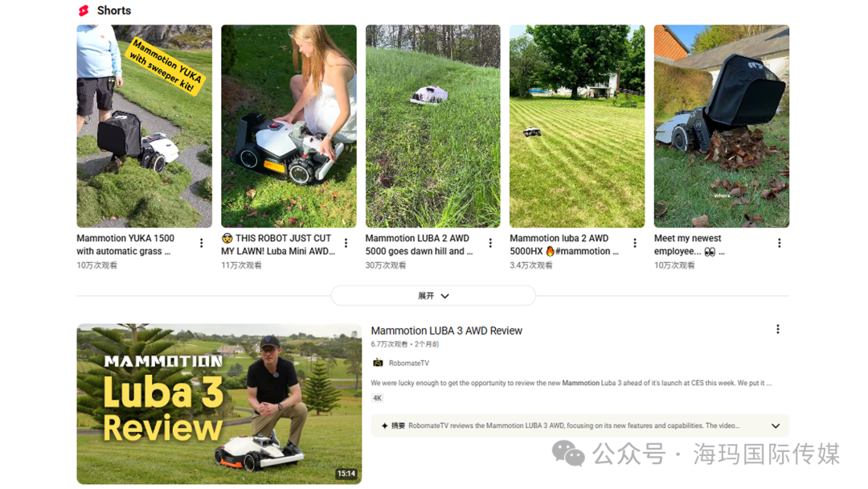This screenshot has height=489, width=868.
Task: Open options for Meet my newest employee short
Action: 780,243
